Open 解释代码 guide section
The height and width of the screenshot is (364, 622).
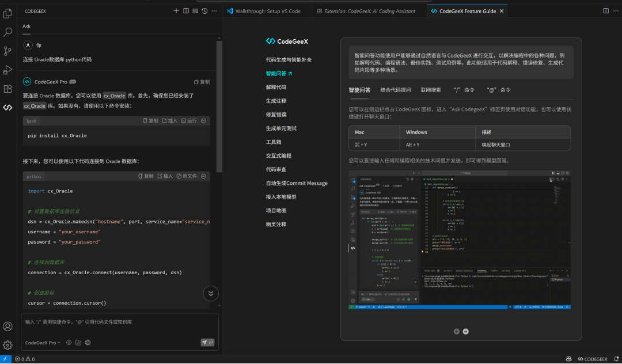pyautogui.click(x=276, y=87)
